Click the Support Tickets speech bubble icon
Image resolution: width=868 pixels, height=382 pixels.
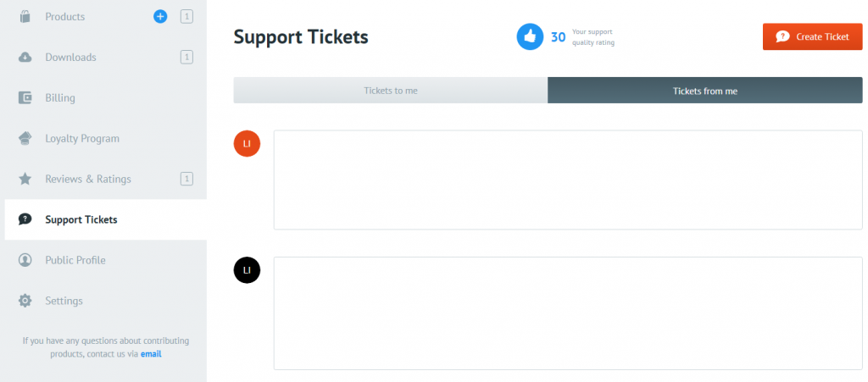[25, 219]
